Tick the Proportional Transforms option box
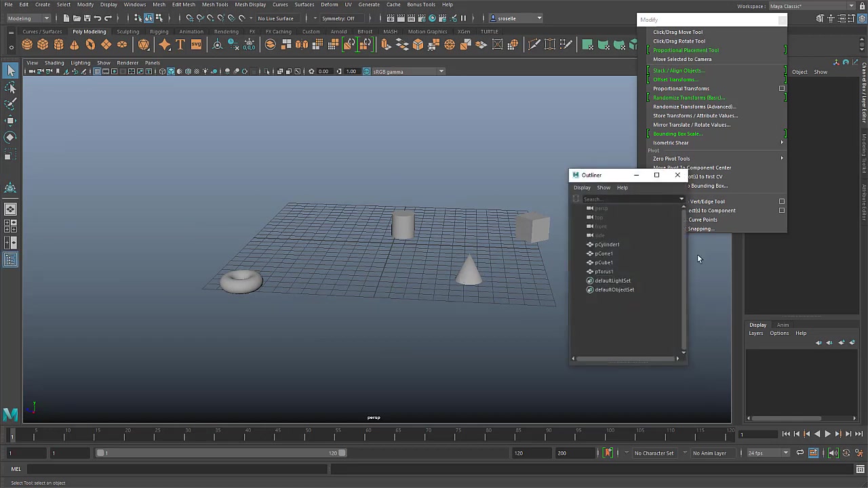This screenshot has width=868, height=488. pyautogui.click(x=781, y=89)
